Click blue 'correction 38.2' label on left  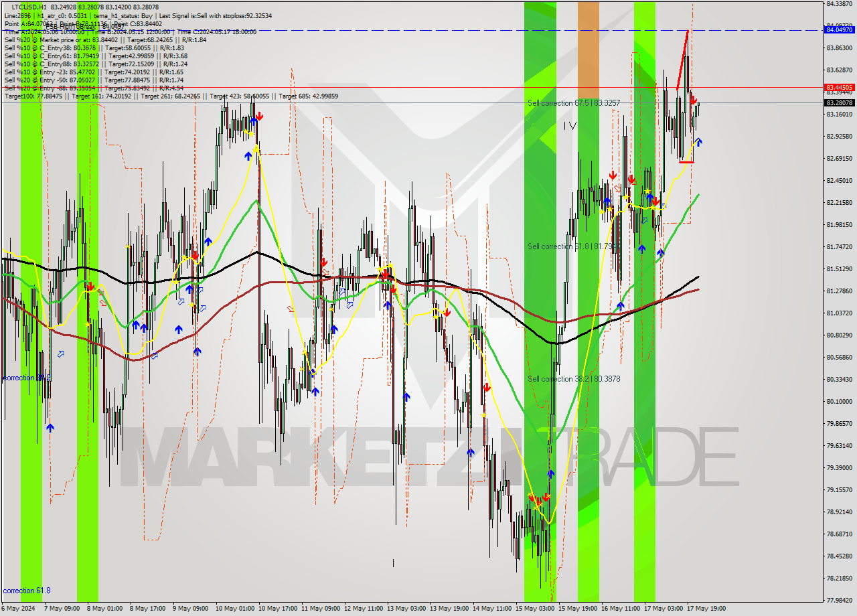(x=27, y=378)
